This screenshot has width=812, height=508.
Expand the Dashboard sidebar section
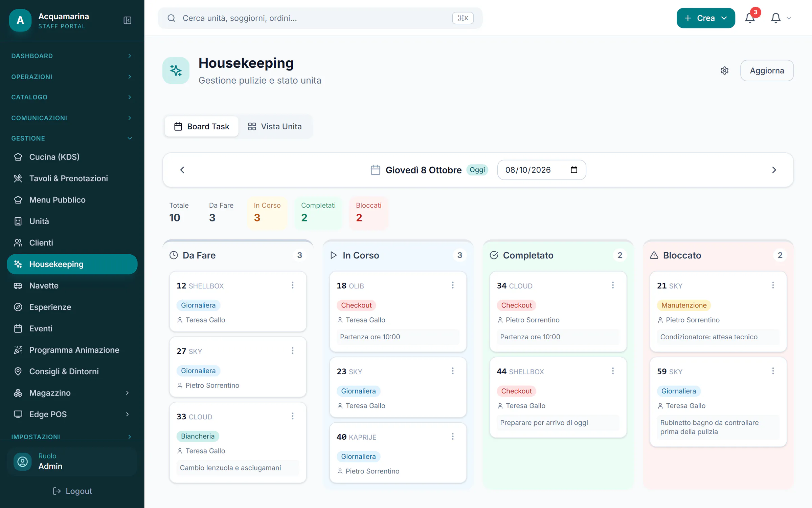[x=72, y=56]
